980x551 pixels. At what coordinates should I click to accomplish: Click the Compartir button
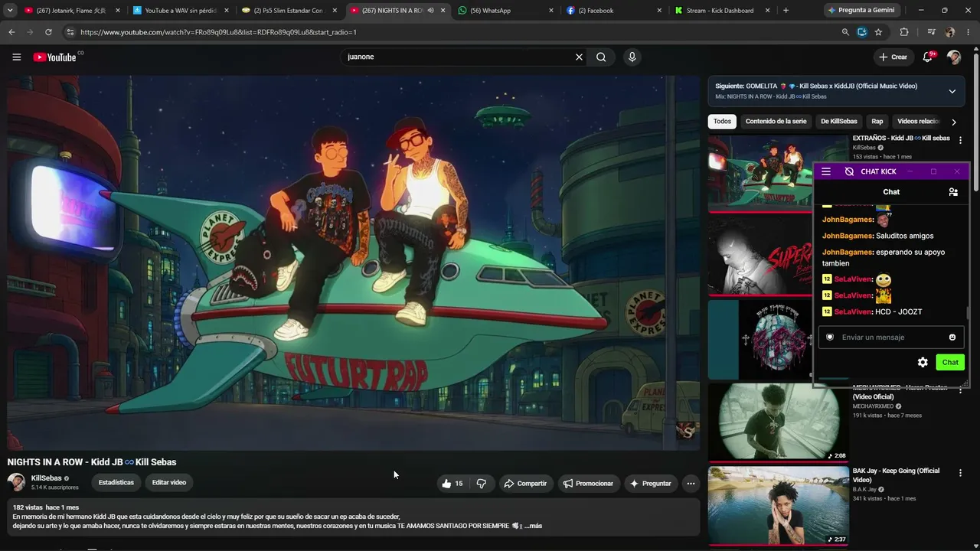point(525,484)
